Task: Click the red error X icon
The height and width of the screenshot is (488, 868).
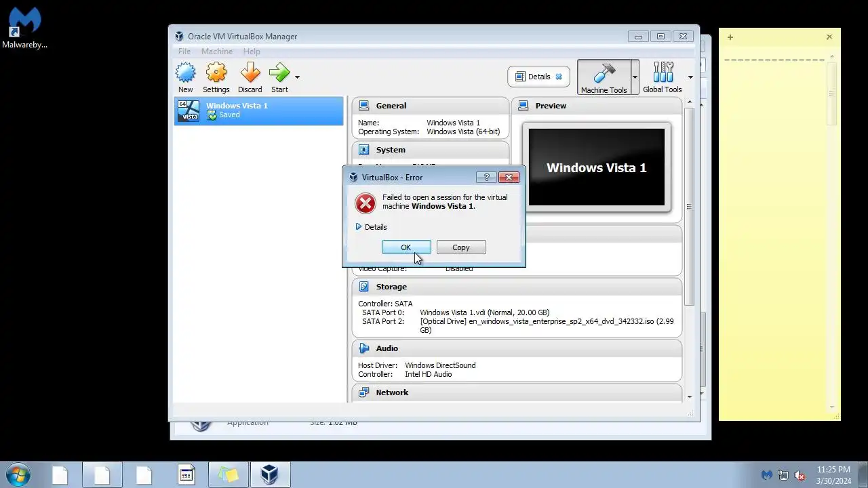Action: 366,203
